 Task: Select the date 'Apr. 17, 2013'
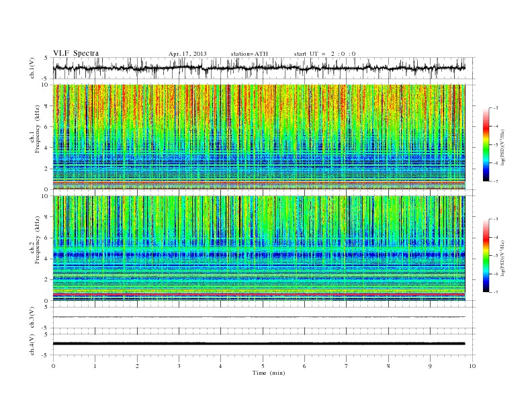click(187, 54)
